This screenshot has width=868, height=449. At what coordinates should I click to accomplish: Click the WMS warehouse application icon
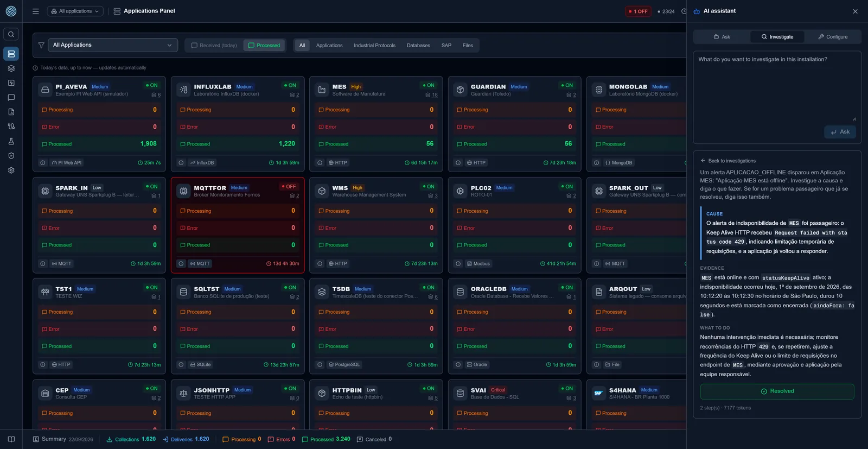coord(322,191)
